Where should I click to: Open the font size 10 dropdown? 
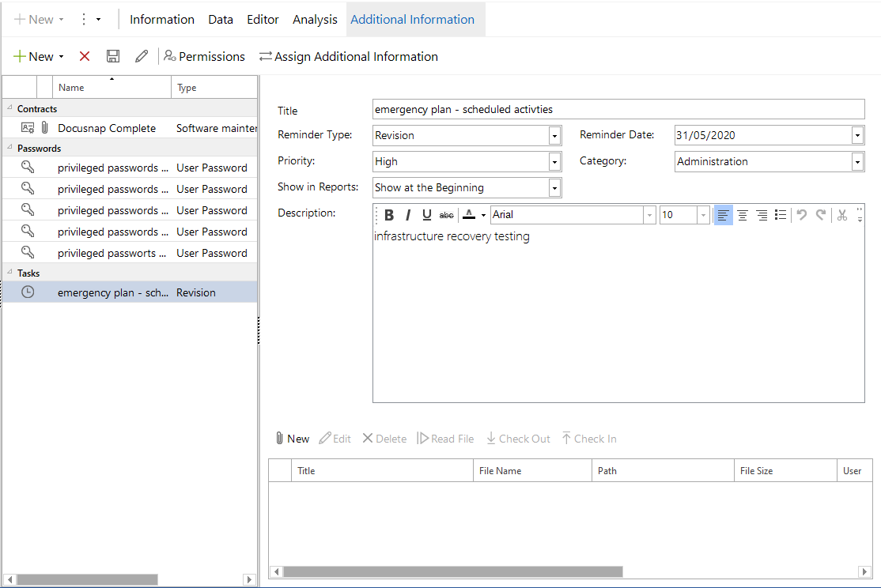tap(703, 215)
